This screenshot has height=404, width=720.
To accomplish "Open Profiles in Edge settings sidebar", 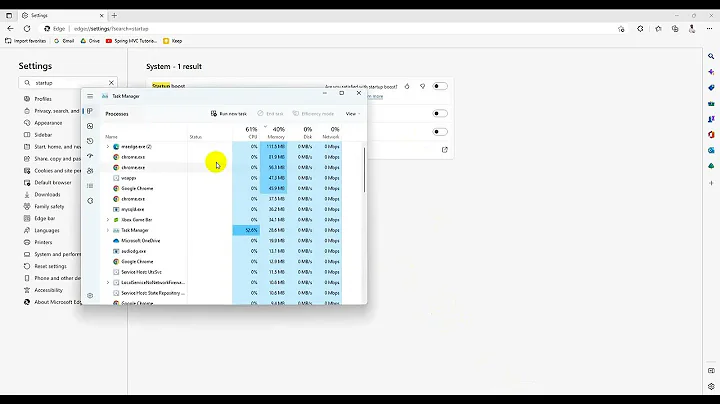I will [x=43, y=99].
